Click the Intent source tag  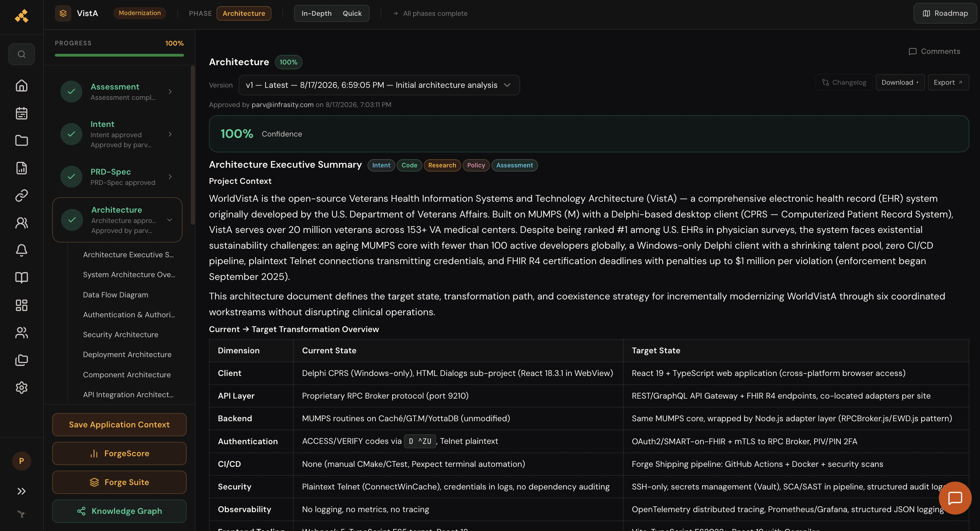tap(381, 165)
